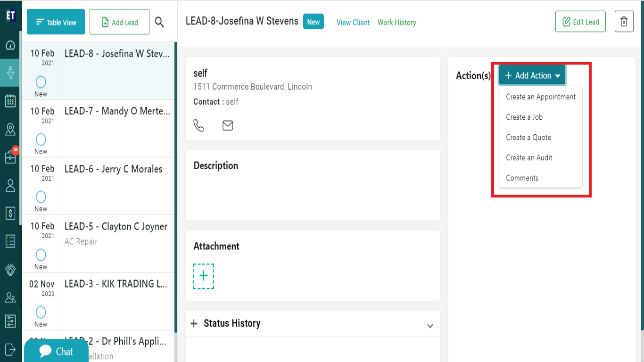The width and height of the screenshot is (644, 362).
Task: Open the checklist sidebar icon
Action: [10, 241]
